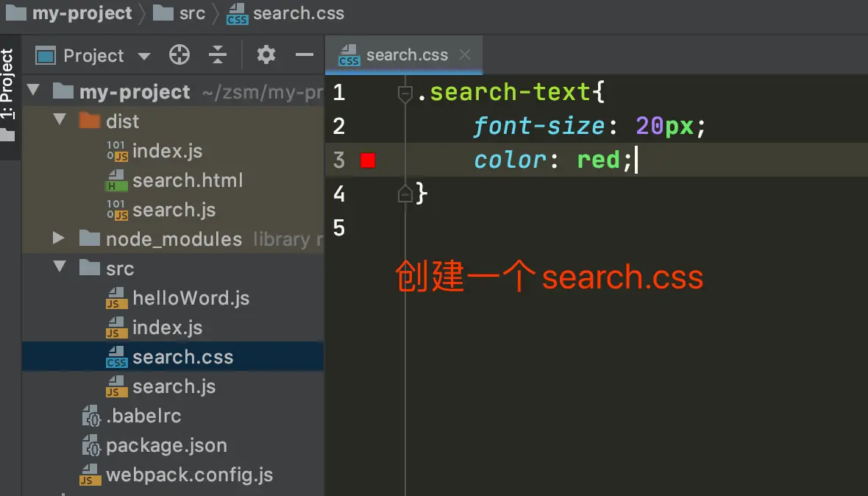Click the closing brace on line 4
The height and width of the screenshot is (496, 868).
[421, 194]
